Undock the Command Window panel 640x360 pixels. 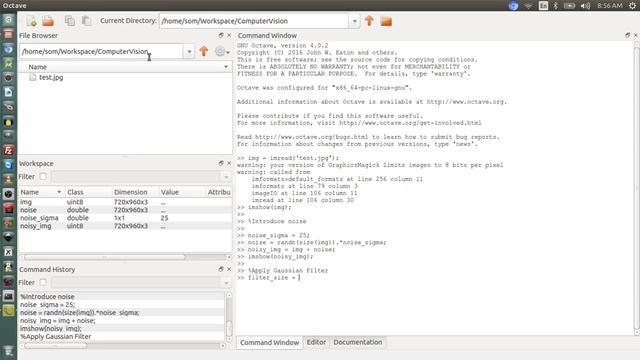[627, 36]
